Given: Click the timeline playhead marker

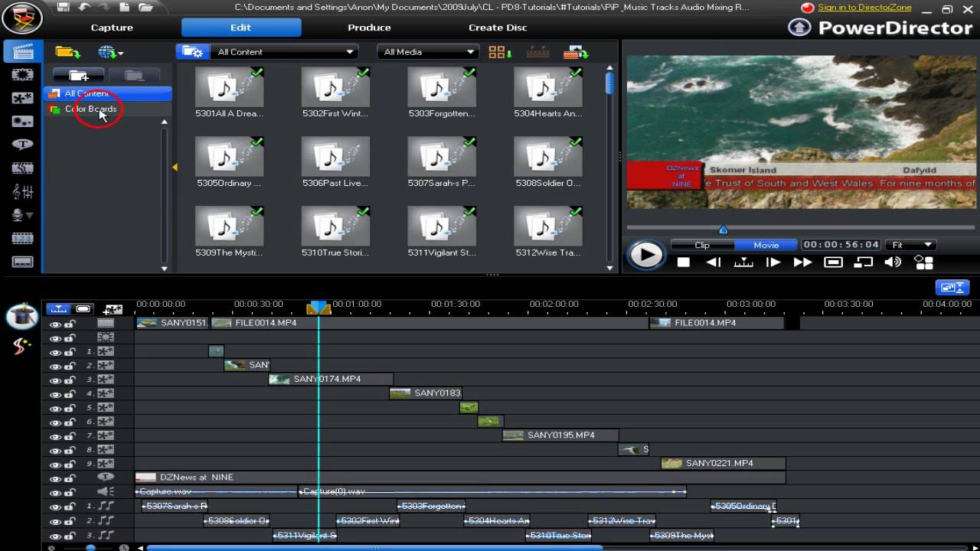Looking at the screenshot, I should (318, 308).
